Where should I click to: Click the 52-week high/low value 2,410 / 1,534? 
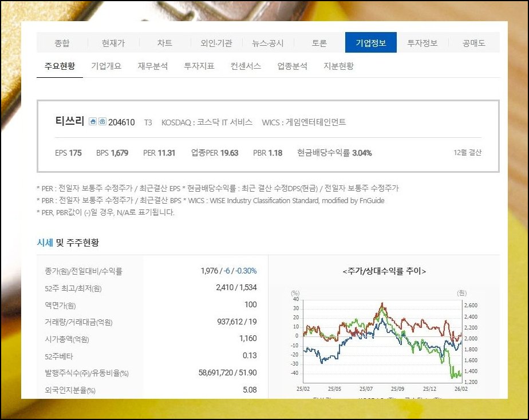click(x=236, y=287)
